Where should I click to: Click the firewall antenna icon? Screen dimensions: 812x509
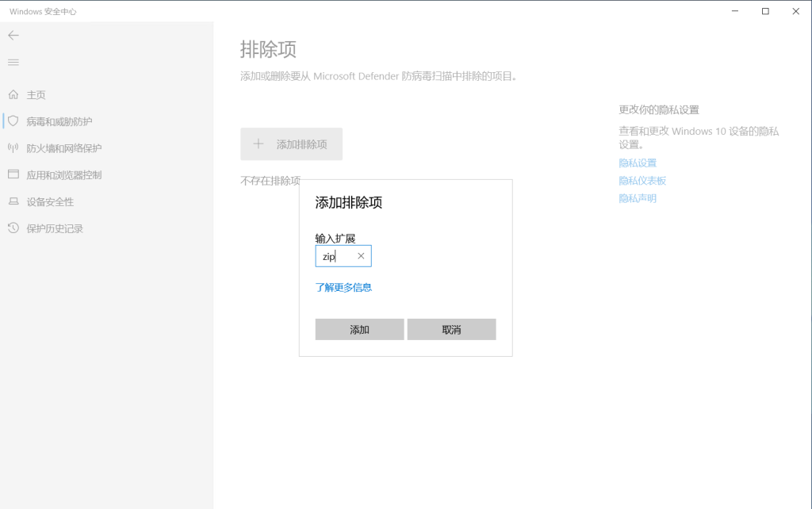(x=13, y=148)
